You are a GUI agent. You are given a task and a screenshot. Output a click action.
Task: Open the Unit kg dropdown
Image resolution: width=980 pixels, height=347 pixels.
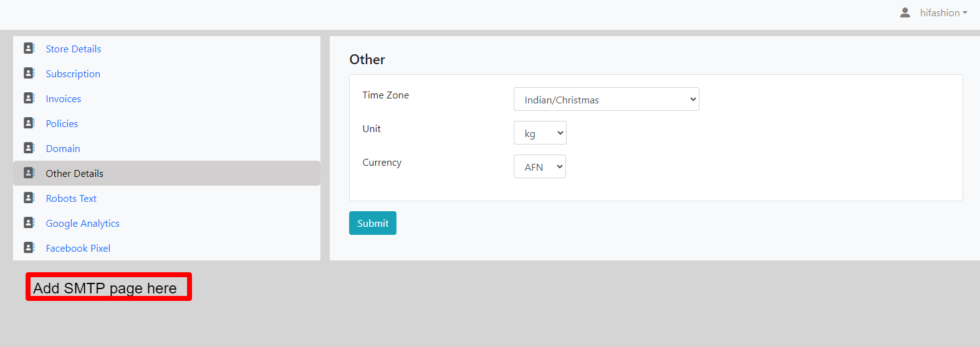tap(540, 133)
